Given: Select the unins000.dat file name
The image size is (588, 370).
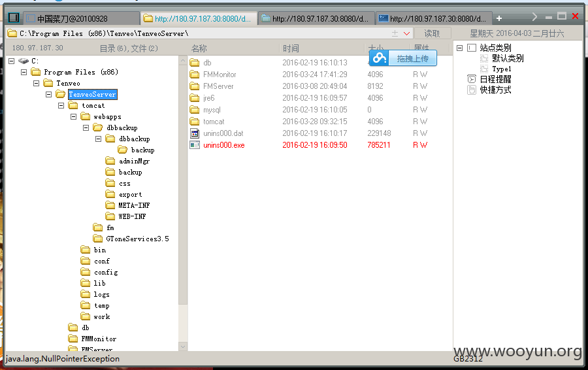Looking at the screenshot, I should pyautogui.click(x=223, y=133).
